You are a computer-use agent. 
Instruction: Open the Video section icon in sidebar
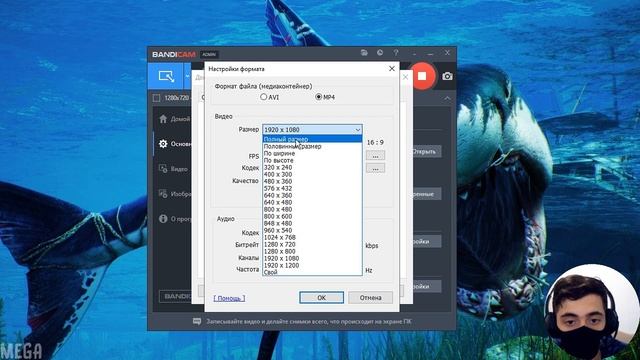pyautogui.click(x=163, y=169)
